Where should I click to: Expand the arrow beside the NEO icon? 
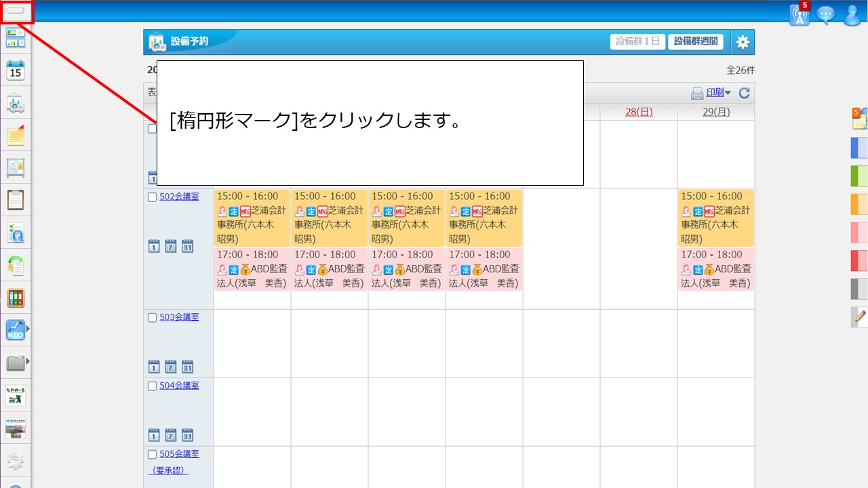[x=28, y=330]
